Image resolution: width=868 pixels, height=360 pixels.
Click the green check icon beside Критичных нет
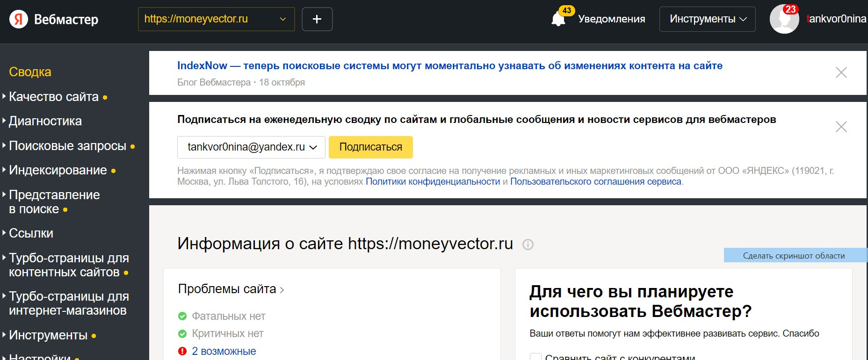point(182,334)
